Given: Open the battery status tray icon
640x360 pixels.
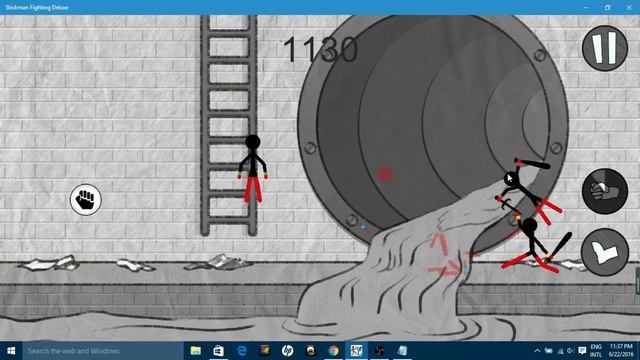Looking at the screenshot, I should (549, 351).
